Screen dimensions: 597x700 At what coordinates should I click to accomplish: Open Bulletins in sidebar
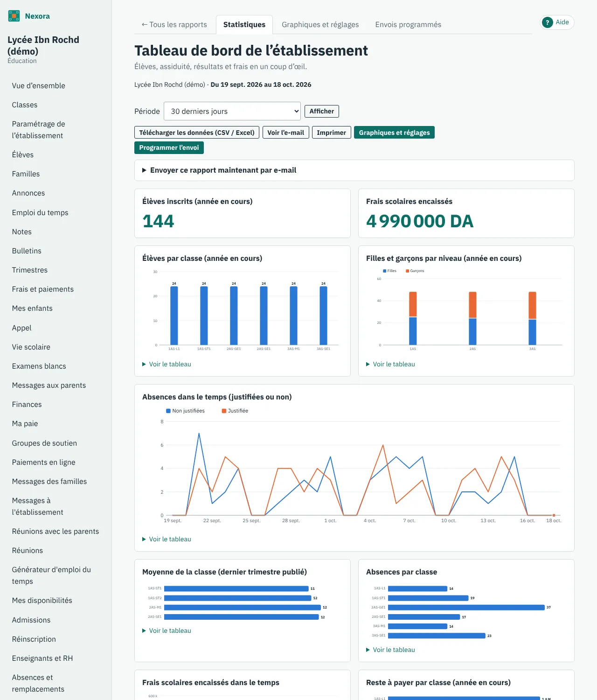tap(27, 251)
